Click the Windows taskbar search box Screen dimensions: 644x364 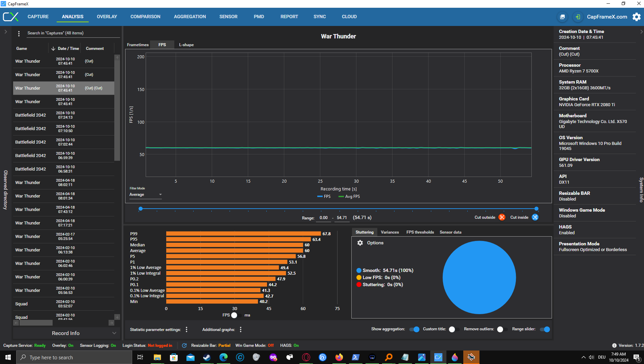click(74, 357)
